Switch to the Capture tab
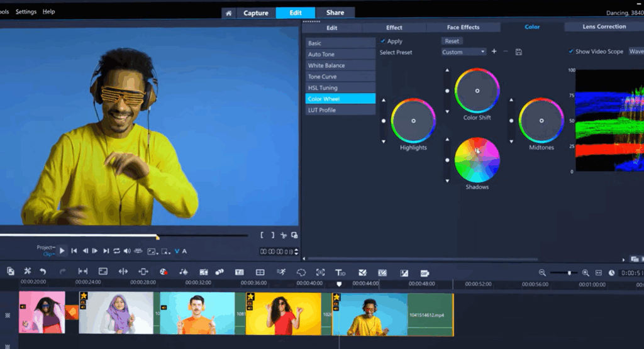This screenshot has height=349, width=644. [255, 13]
